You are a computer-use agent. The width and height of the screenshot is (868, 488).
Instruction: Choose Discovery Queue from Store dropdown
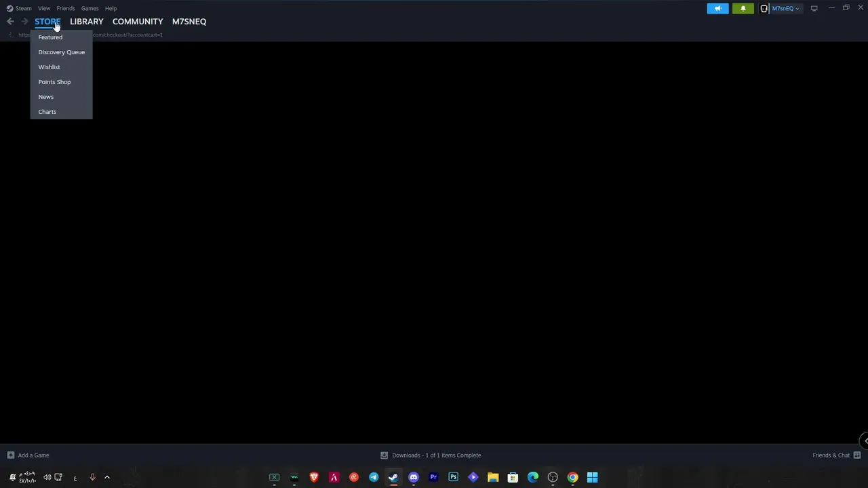[x=61, y=52]
